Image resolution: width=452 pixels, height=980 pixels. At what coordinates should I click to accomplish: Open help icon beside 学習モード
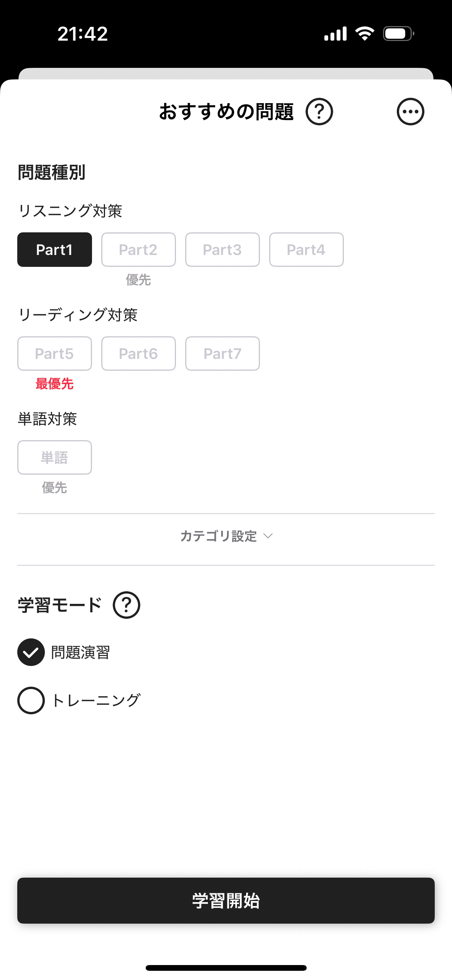click(127, 605)
